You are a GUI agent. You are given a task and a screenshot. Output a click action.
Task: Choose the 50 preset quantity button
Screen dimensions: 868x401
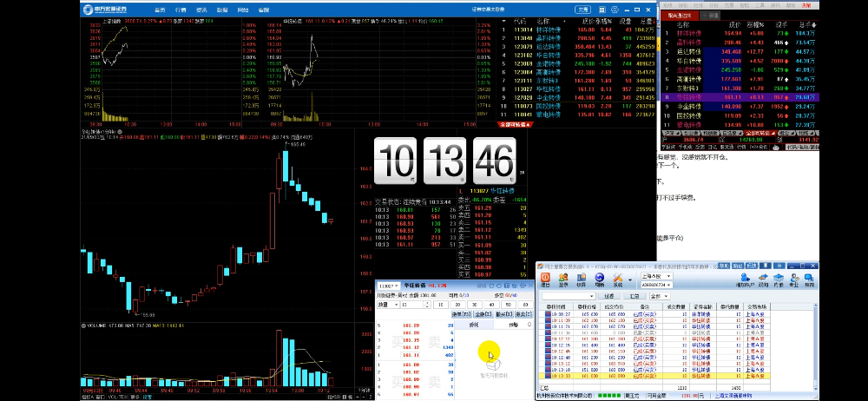click(x=508, y=305)
